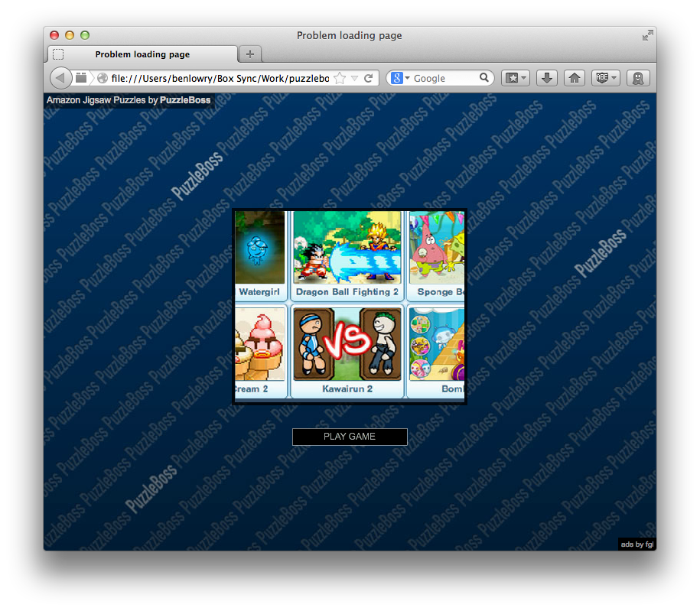Image resolution: width=700 pixels, height=611 pixels.
Task: Select the Problem loading page tab
Action: (x=142, y=54)
